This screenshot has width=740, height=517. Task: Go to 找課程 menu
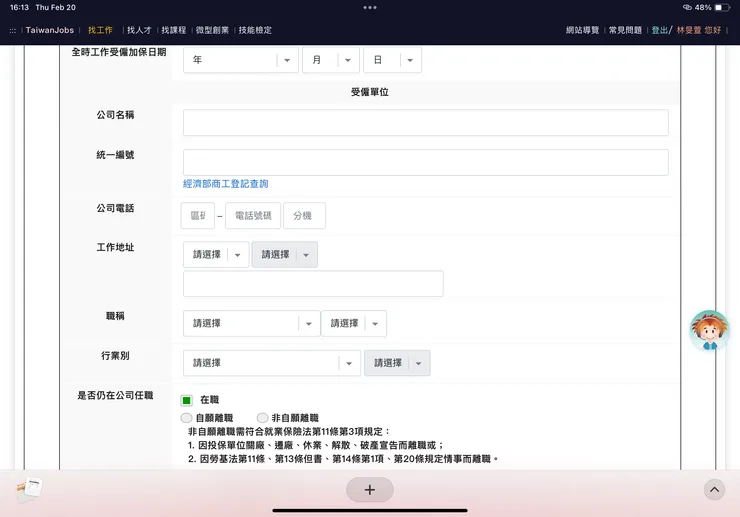point(174,30)
